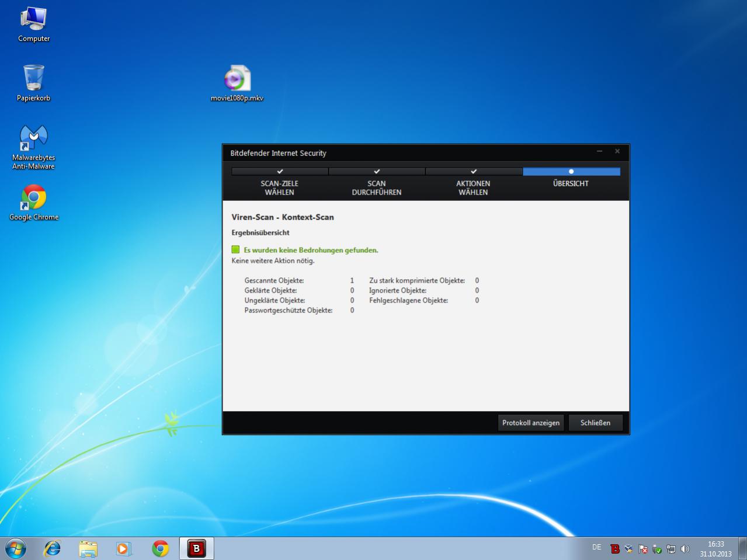Close the Bitdefender window with X
The width and height of the screenshot is (747, 560).
(x=617, y=151)
